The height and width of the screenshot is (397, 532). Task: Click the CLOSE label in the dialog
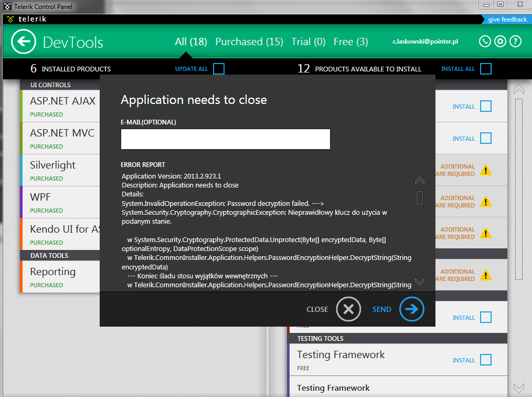(x=317, y=309)
